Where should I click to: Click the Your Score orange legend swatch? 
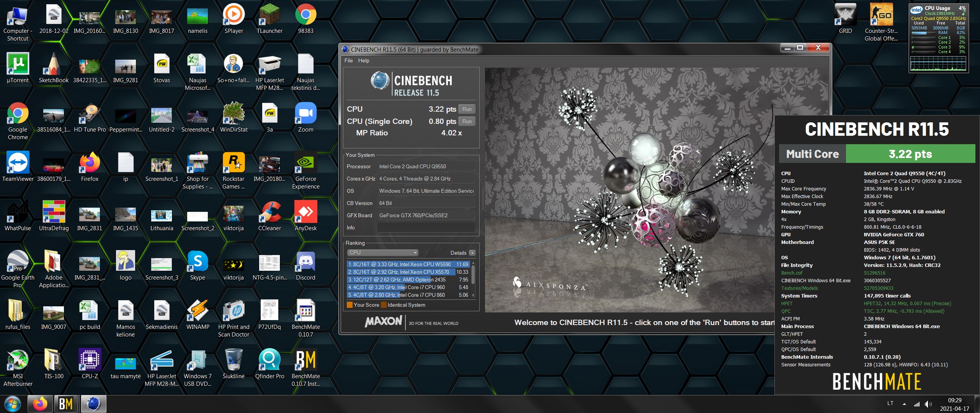click(x=350, y=305)
